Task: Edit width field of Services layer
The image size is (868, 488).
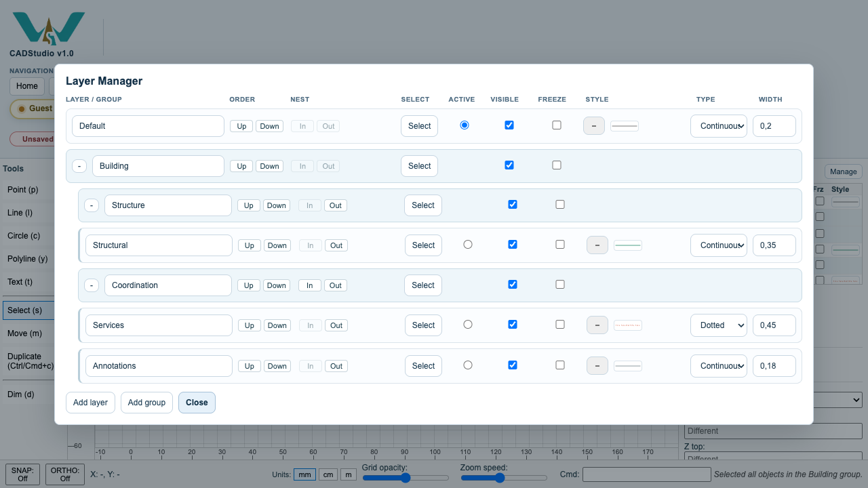Action: click(774, 325)
